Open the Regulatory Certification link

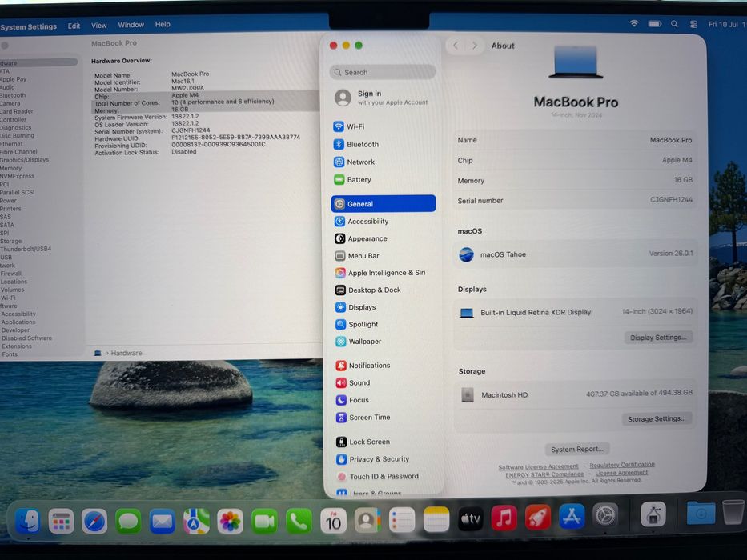622,465
